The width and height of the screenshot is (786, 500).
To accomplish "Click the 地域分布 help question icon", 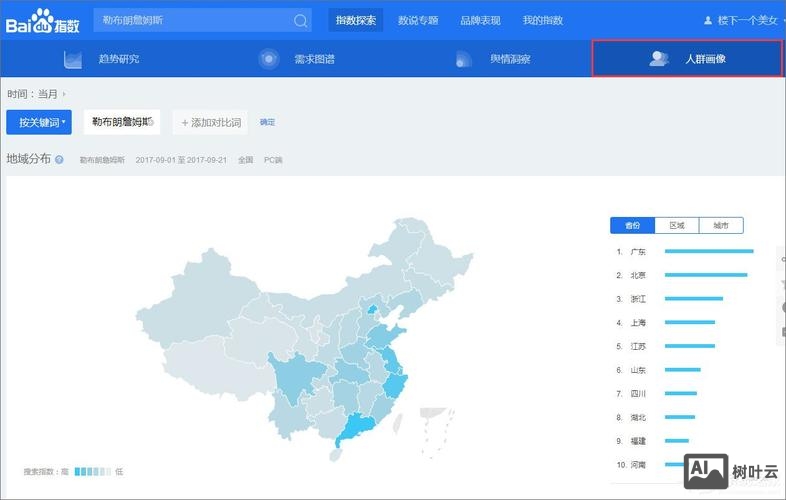I will point(59,159).
